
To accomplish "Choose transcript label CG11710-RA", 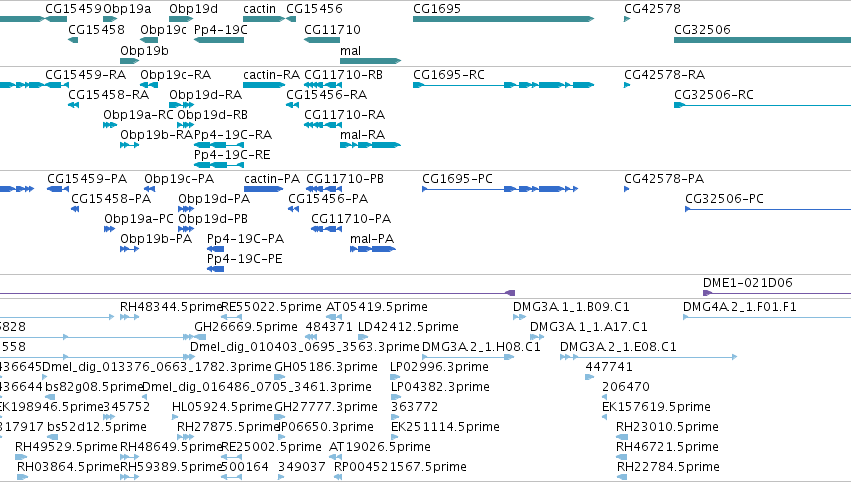I will (x=345, y=114).
